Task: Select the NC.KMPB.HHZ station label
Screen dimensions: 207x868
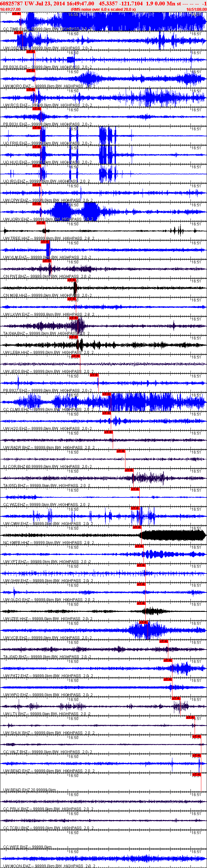Action: (48, 542)
